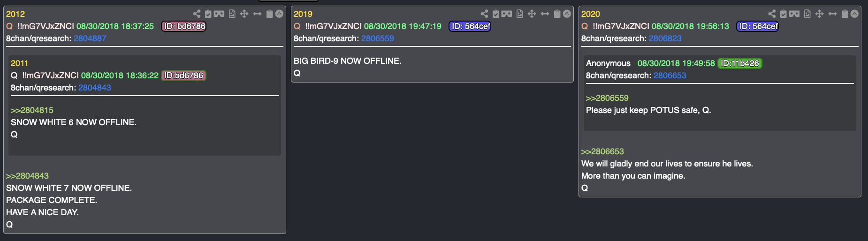Viewport: 868px width, 241px height.
Task: Click the plain clipboard icon on post 2020
Action: 845,14
